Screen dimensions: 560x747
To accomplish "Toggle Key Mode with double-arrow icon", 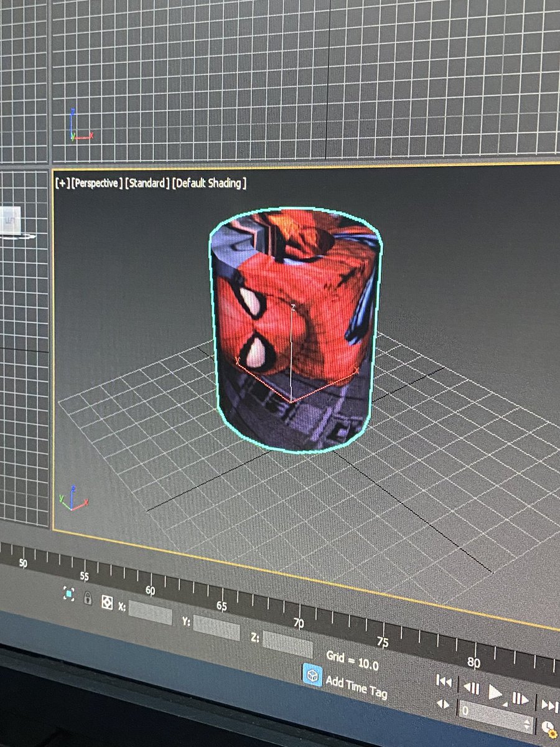I will click(x=443, y=705).
